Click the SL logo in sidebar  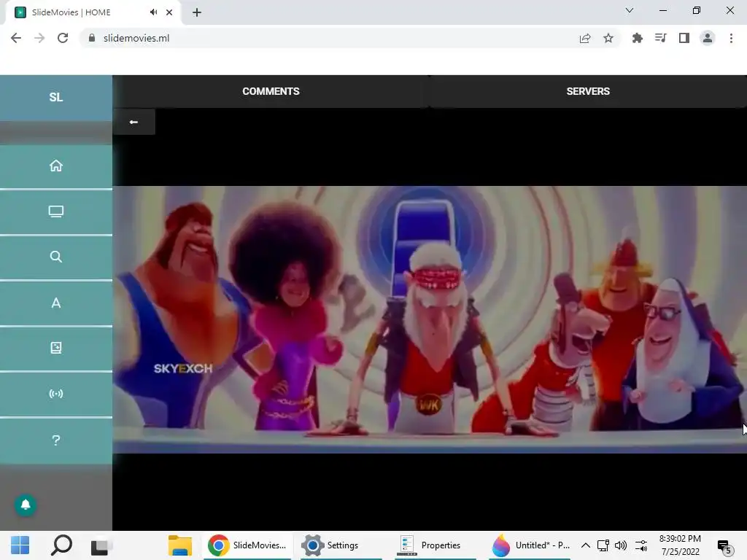[x=55, y=97]
